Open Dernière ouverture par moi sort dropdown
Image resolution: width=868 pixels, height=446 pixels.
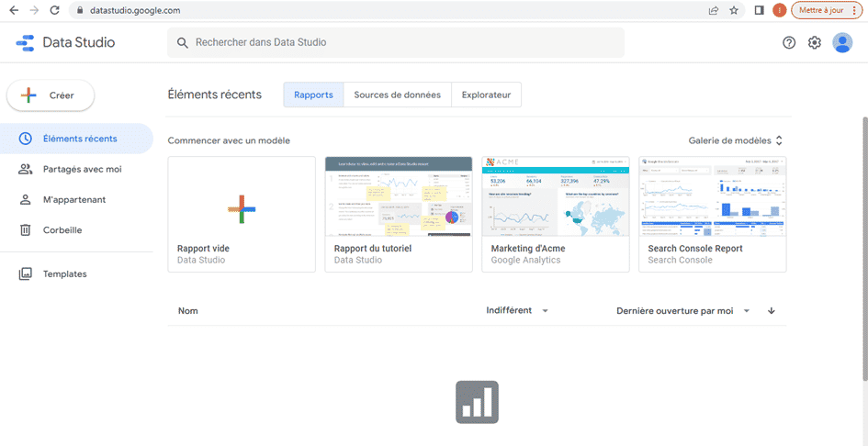[x=682, y=311]
